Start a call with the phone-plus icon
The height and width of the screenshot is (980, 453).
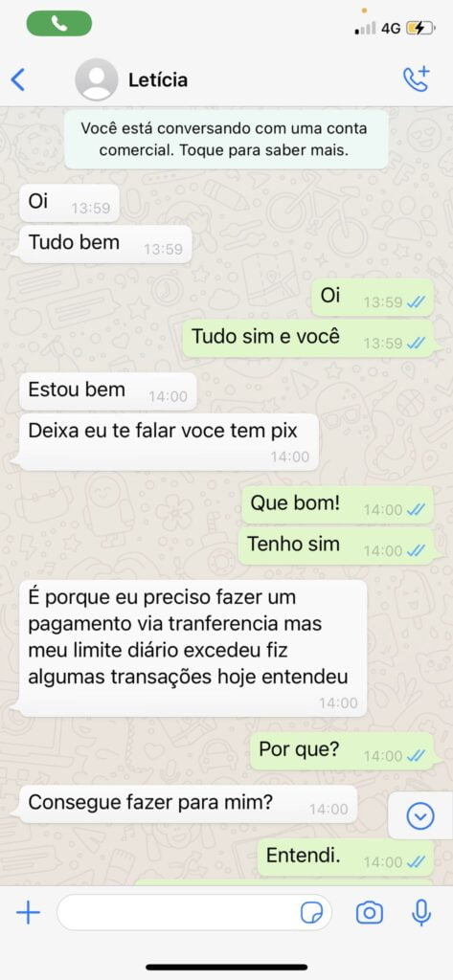click(x=416, y=78)
